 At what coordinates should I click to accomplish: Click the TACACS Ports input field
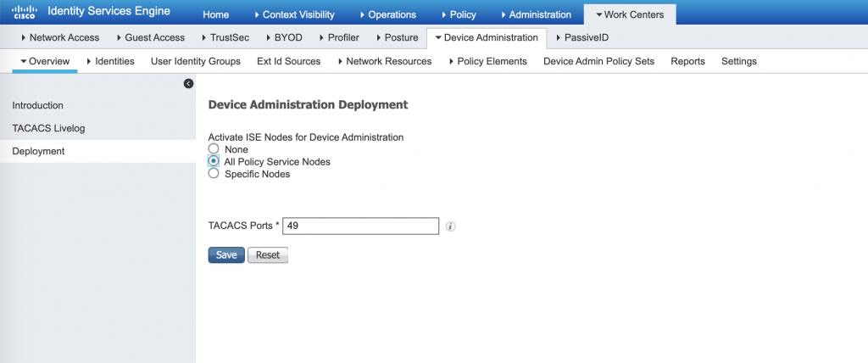point(361,226)
